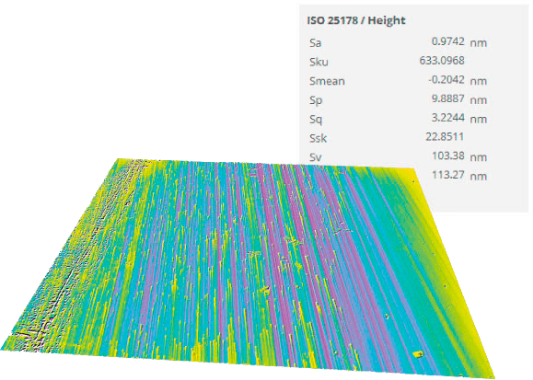
Task: Click the ISO 25178 / Height heading
Action: [x=356, y=20]
